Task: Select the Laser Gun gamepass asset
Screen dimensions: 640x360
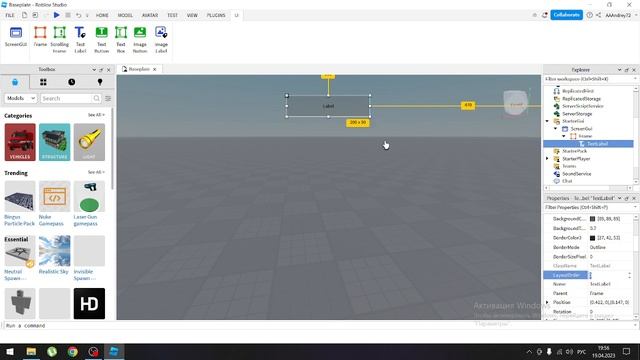Action: [89, 203]
